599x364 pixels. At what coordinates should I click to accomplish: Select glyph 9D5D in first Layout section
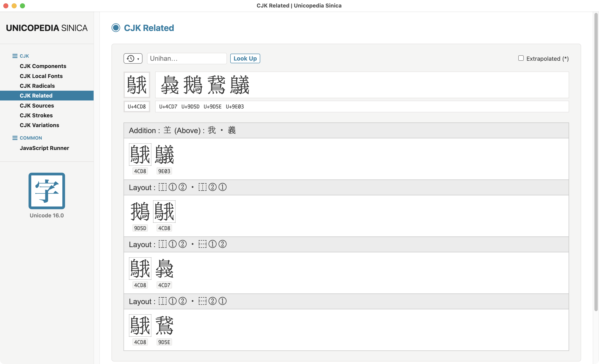[140, 212]
